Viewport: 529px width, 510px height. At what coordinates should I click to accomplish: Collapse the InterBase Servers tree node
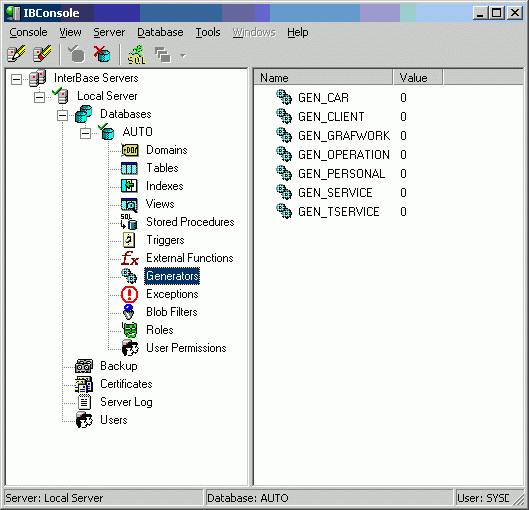tap(16, 79)
